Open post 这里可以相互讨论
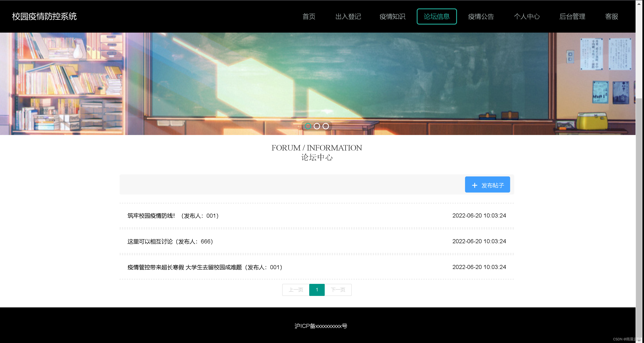Screen dimensions: 644x343 [x=170, y=241]
